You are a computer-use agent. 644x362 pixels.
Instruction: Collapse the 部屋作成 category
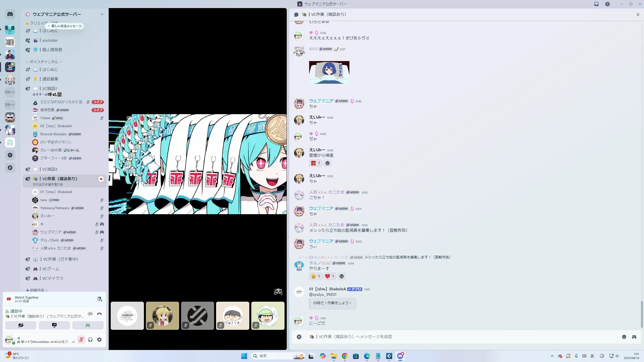(x=37, y=290)
